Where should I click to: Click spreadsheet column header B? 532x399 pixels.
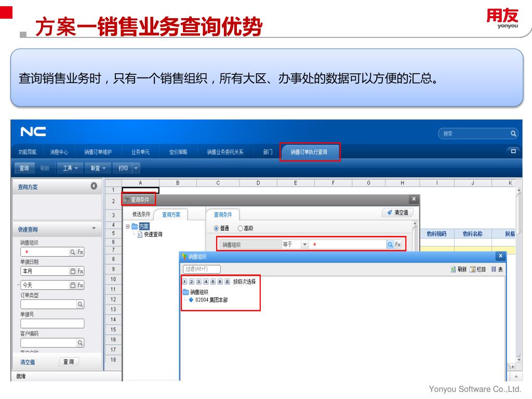(x=178, y=183)
